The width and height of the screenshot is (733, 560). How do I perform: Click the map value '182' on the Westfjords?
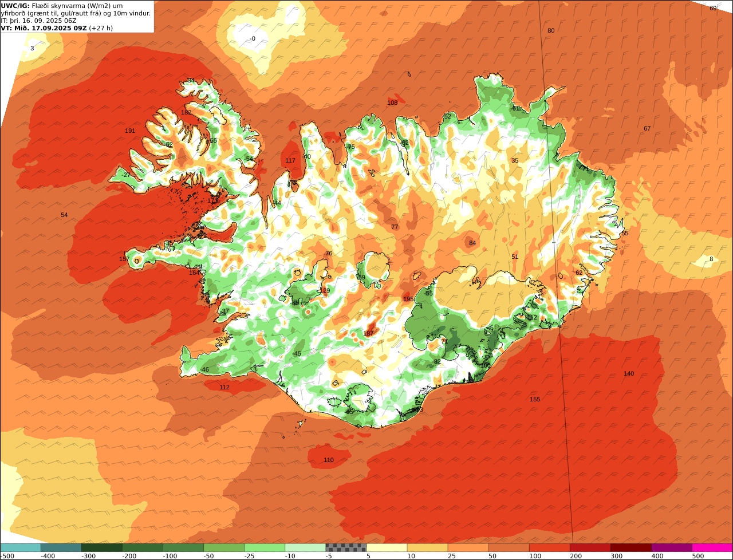[x=186, y=113]
